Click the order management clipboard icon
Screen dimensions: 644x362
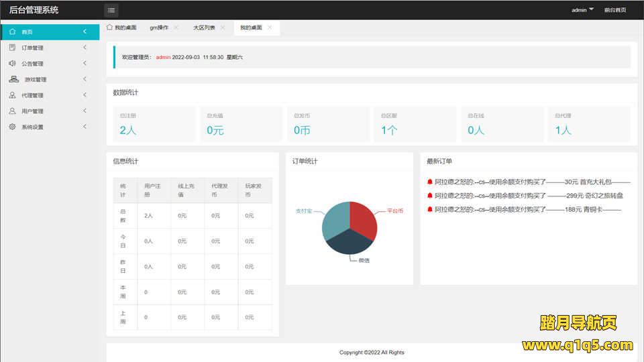(x=12, y=48)
